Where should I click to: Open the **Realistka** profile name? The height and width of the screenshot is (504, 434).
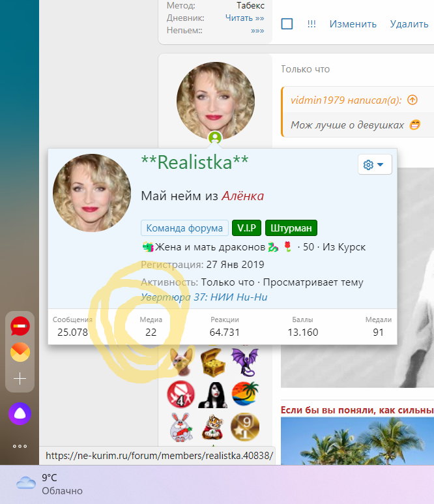pyautogui.click(x=195, y=162)
